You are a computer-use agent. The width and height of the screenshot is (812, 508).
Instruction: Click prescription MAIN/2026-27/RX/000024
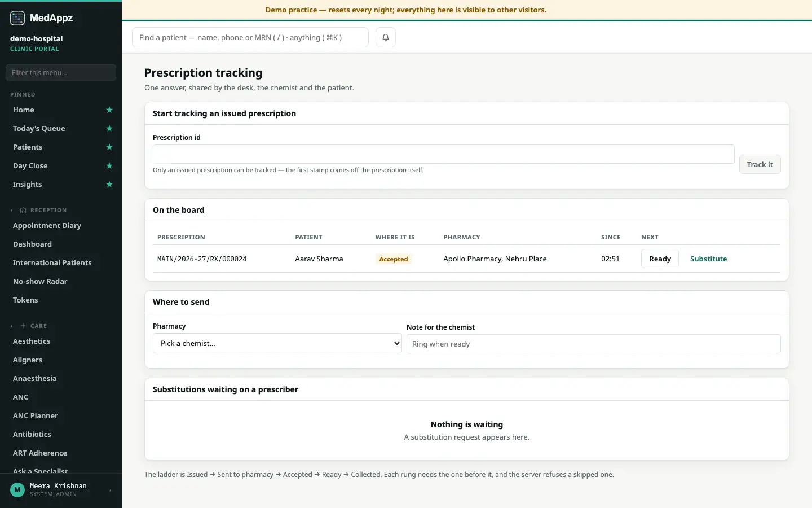(202, 259)
